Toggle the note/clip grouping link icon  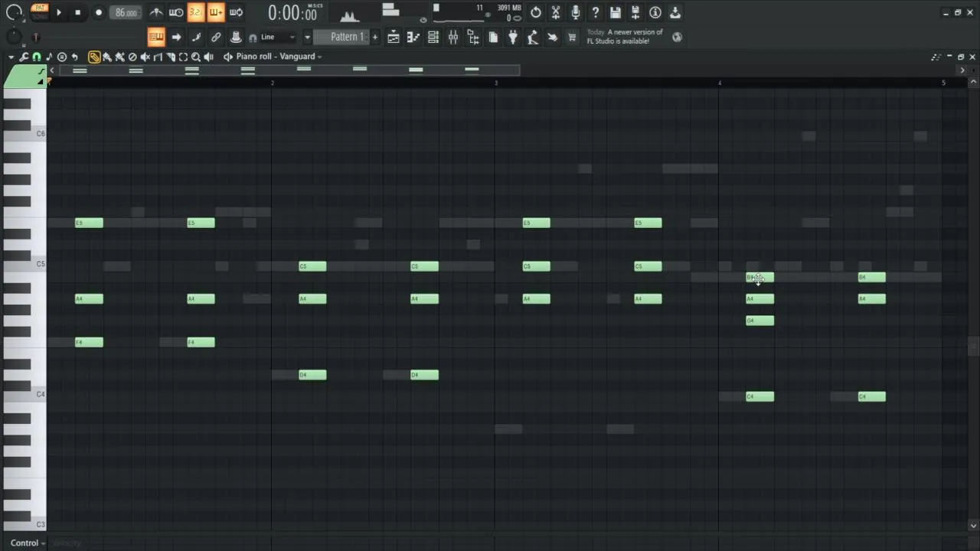pos(216,37)
